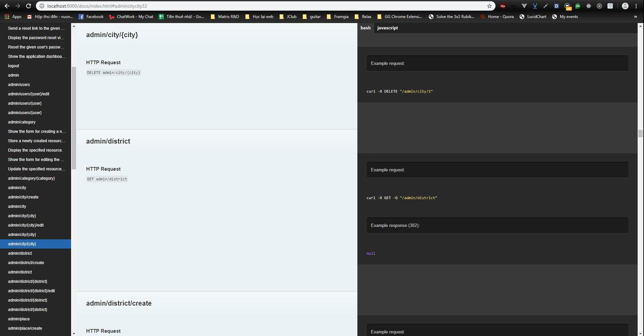Switch to the javascript code tab
Viewport: 644px width, 336px height.
(388, 28)
